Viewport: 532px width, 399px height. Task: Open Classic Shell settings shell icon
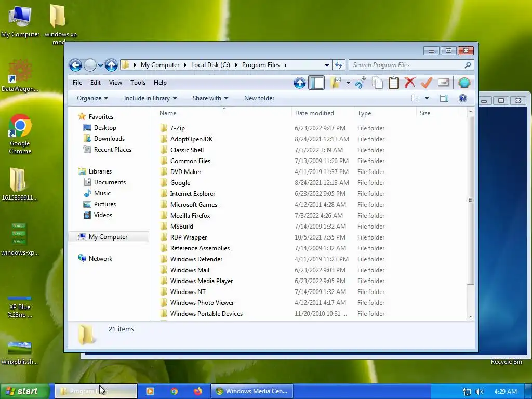tap(464, 83)
